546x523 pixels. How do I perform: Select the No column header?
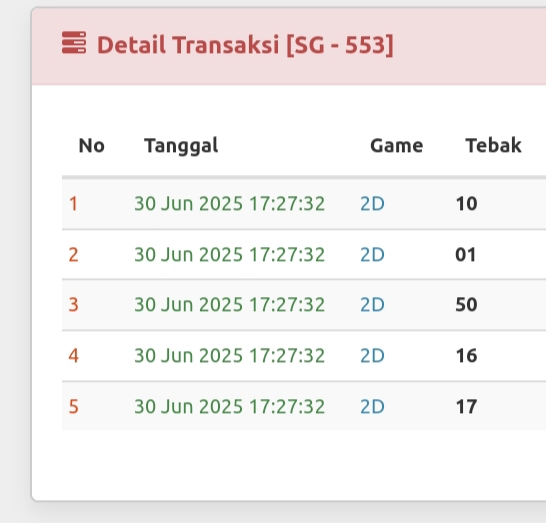pyautogui.click(x=92, y=145)
